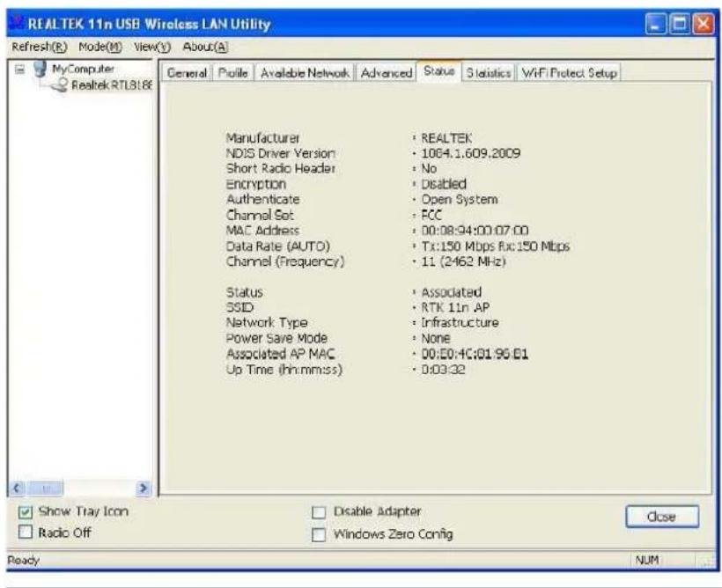The image size is (722, 588).
Task: Click the Close button
Action: coord(661,517)
